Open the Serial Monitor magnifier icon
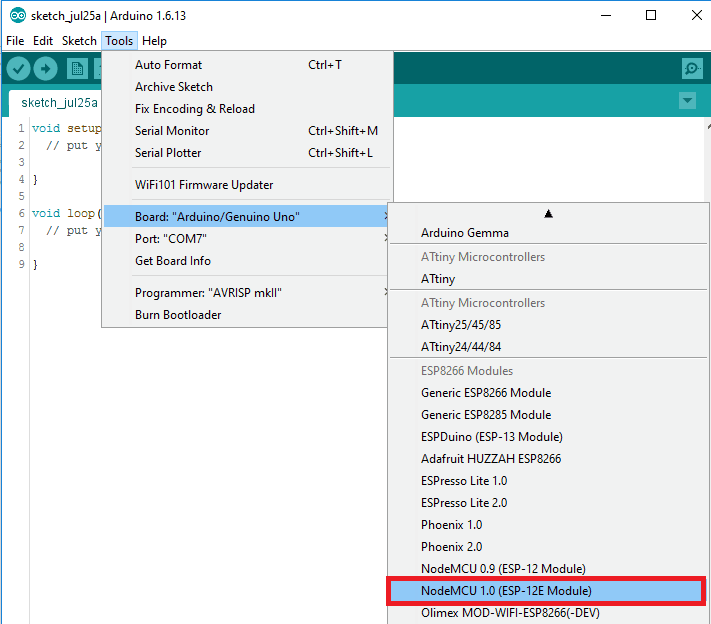This screenshot has height=624, width=711. coord(692,69)
